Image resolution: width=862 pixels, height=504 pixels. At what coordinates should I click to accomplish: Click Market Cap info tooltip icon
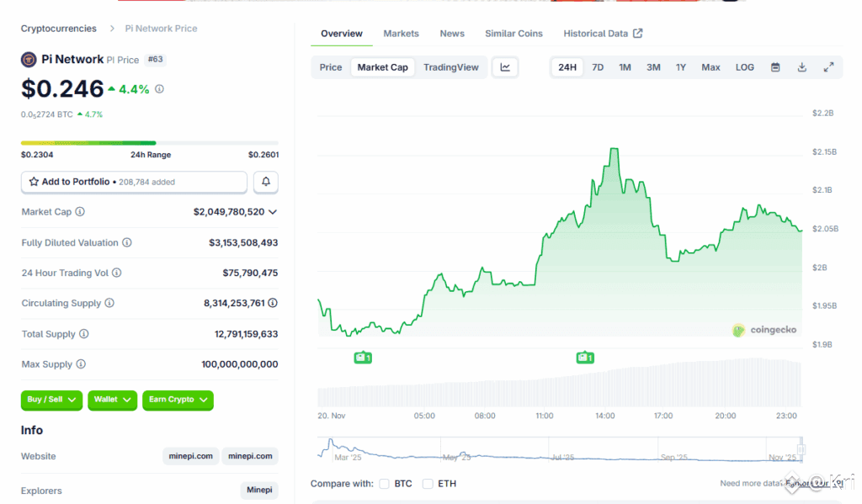click(80, 212)
